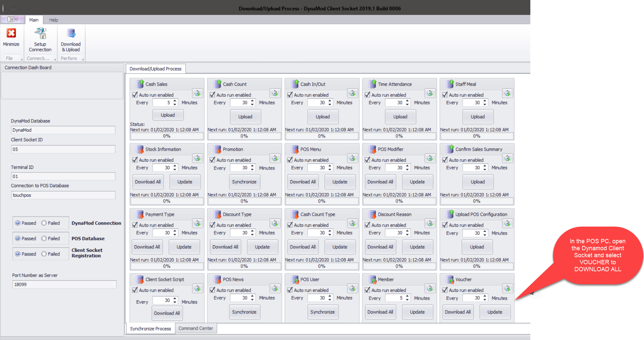
Task: Click the refresh icon in Client Socket Script panel
Action: coord(198,289)
